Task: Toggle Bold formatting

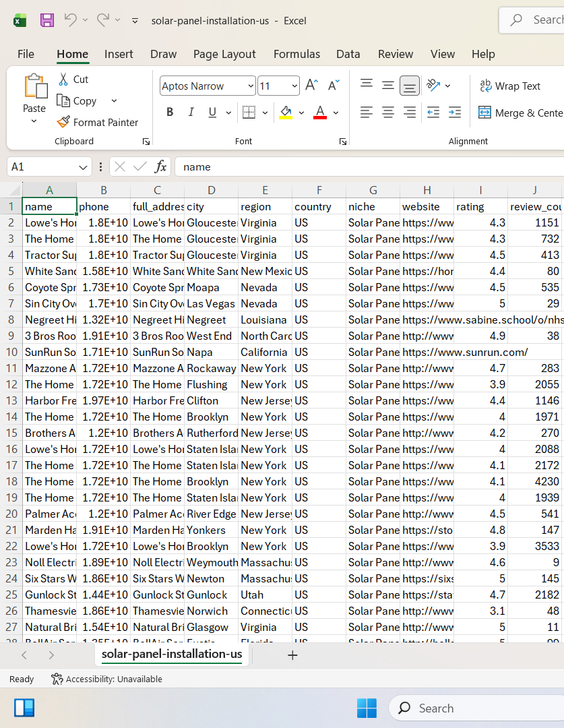Action: (170, 113)
